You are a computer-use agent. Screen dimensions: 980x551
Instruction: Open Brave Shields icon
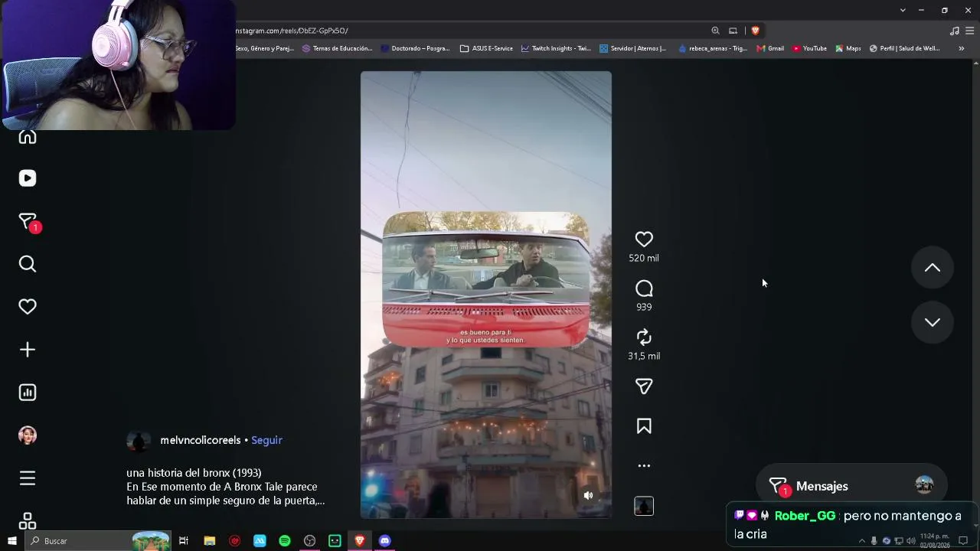(755, 31)
